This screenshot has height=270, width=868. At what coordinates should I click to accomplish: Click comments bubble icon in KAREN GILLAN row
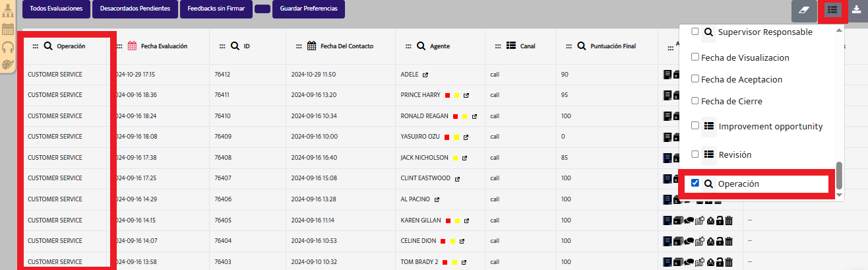pyautogui.click(x=689, y=220)
